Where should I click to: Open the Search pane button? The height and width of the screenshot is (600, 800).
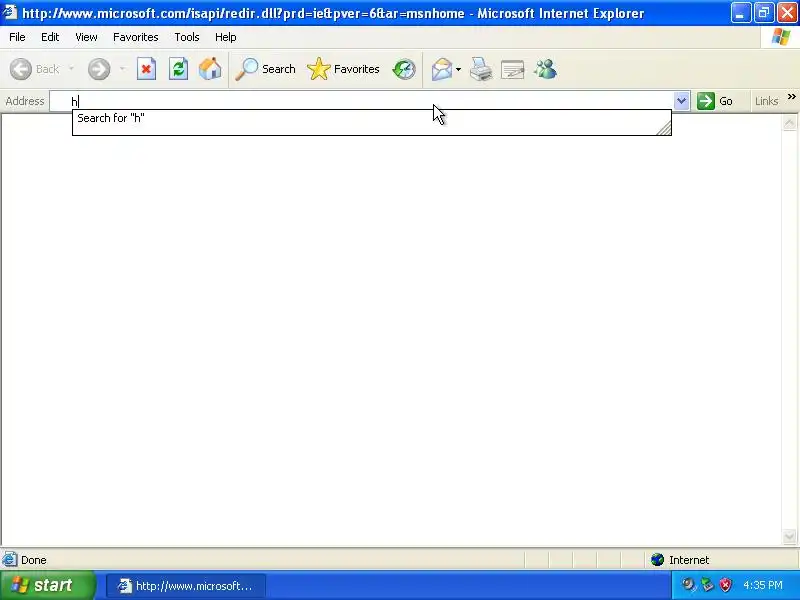(265, 69)
